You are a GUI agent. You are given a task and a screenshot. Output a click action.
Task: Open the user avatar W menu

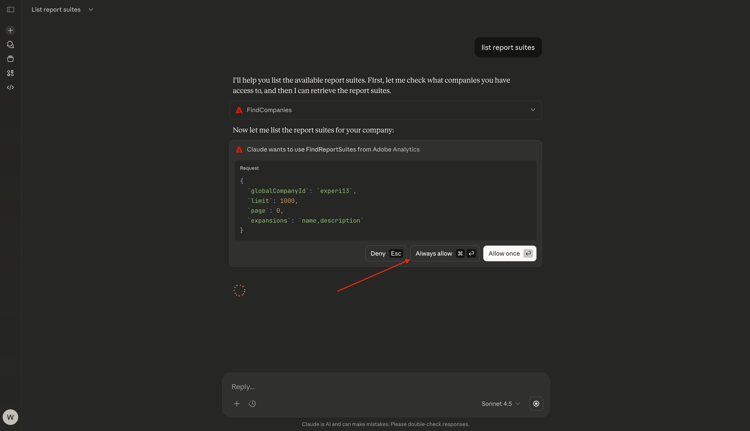point(11,417)
